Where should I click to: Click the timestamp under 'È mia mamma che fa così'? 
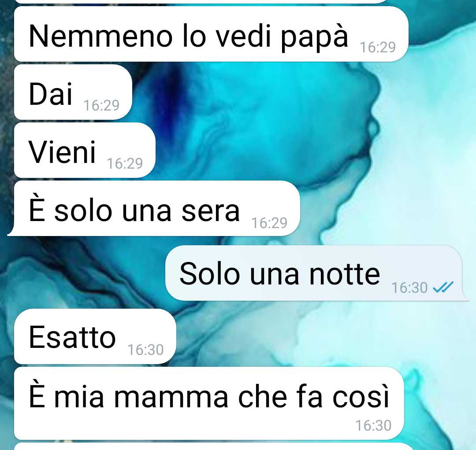pyautogui.click(x=373, y=425)
